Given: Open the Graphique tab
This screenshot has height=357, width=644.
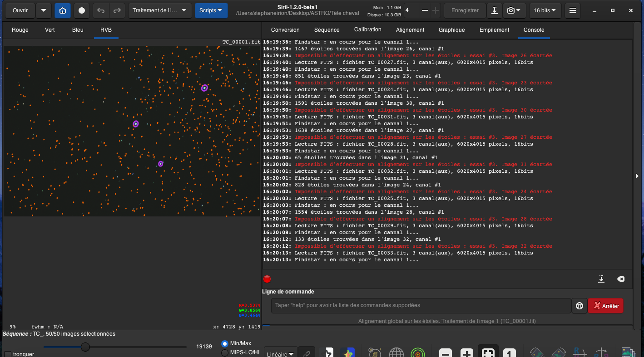Looking at the screenshot, I should tap(452, 30).
